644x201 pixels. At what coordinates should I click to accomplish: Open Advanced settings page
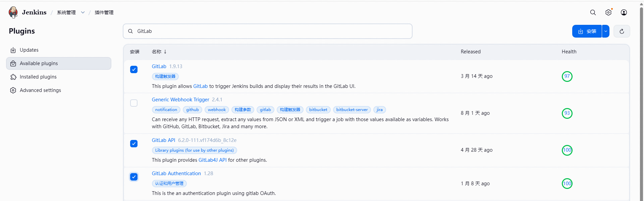(59, 90)
